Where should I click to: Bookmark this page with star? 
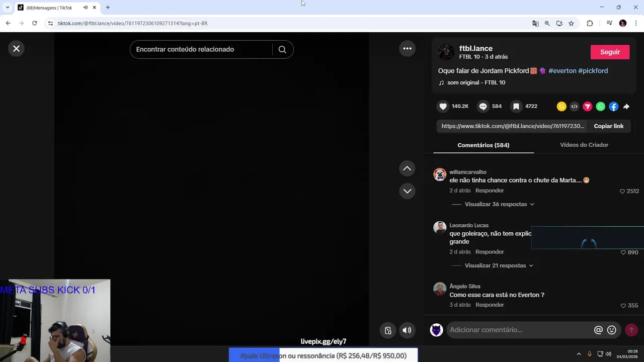click(x=571, y=23)
